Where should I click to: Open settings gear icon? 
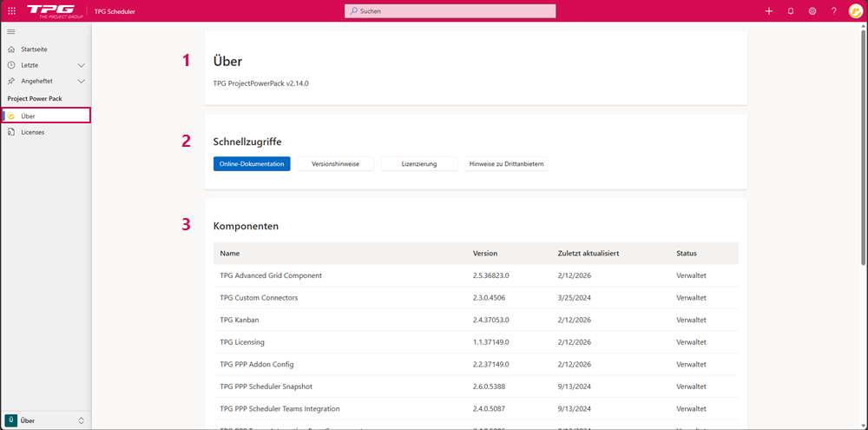click(812, 11)
